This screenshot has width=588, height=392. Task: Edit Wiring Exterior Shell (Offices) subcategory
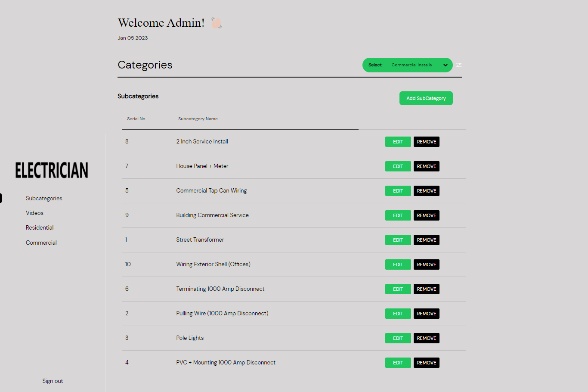[x=398, y=264]
